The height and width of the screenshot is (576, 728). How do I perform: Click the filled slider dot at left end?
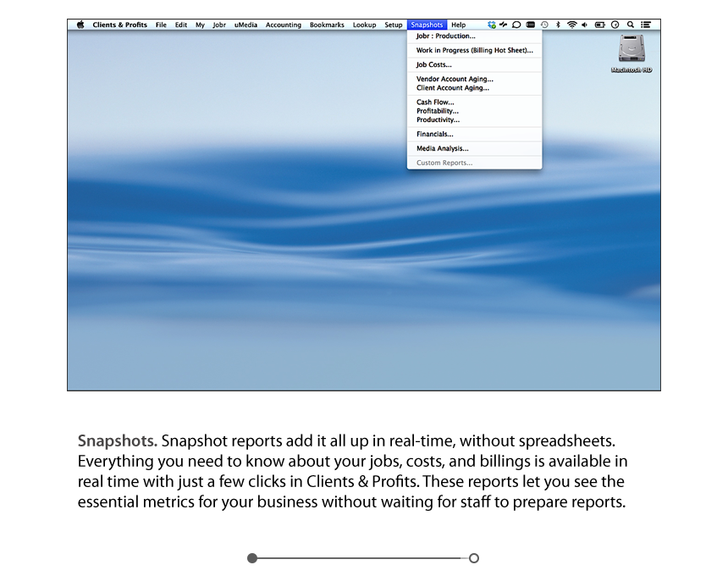(x=252, y=558)
